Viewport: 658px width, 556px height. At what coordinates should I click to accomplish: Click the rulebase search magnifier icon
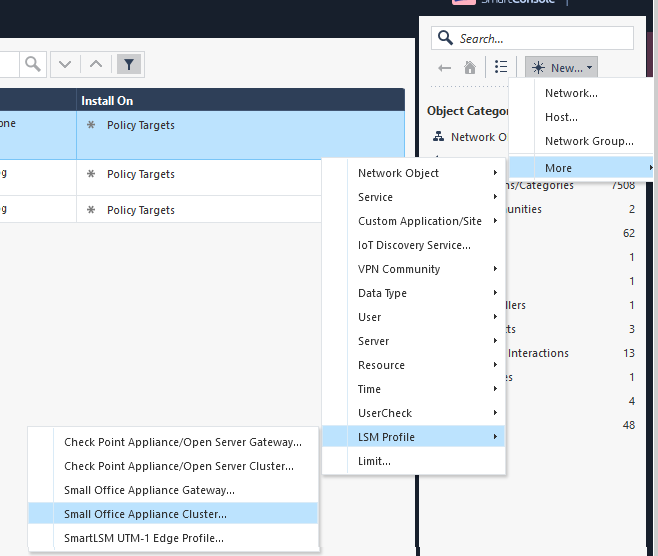pyautogui.click(x=33, y=64)
